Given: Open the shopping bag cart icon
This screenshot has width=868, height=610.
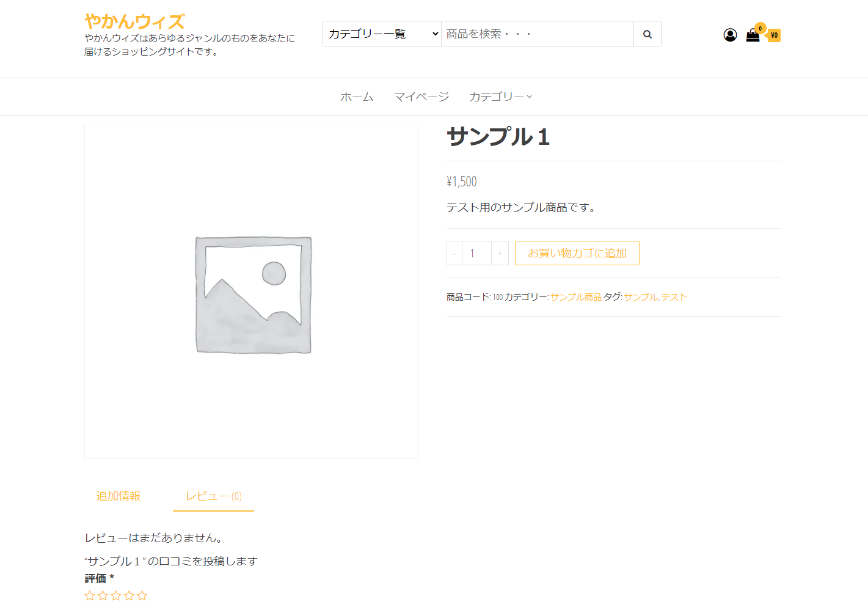Looking at the screenshot, I should coord(753,36).
